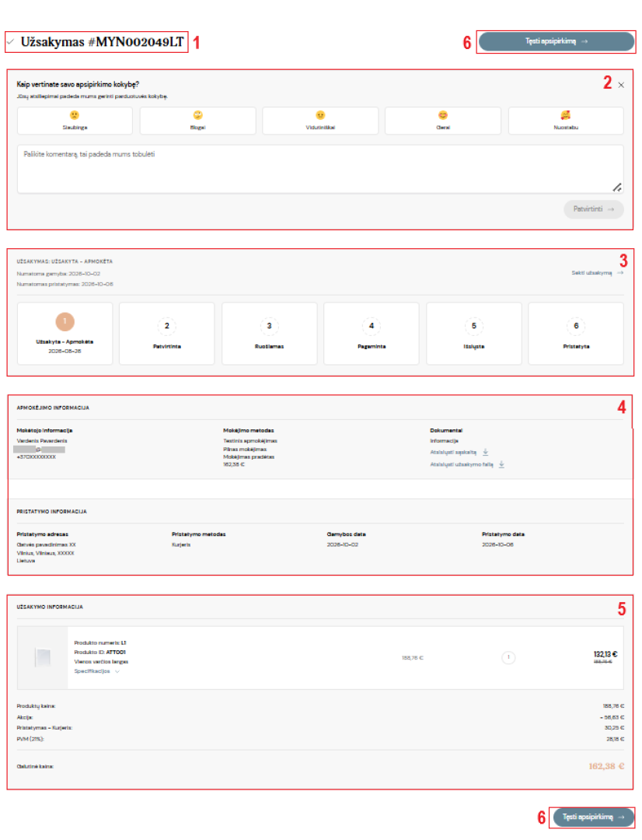
Task: Click the checkmark icon beside the order title
Action: pos(11,41)
